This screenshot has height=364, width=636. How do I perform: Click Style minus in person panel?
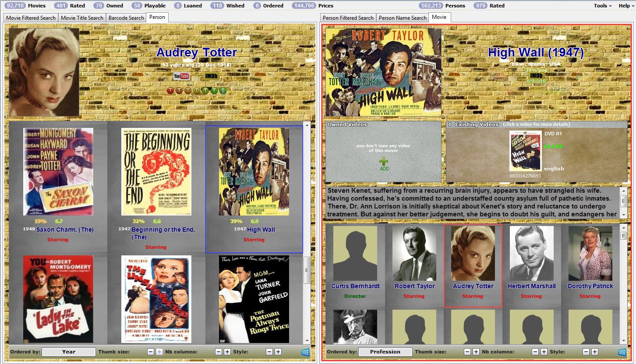pyautogui.click(x=269, y=352)
